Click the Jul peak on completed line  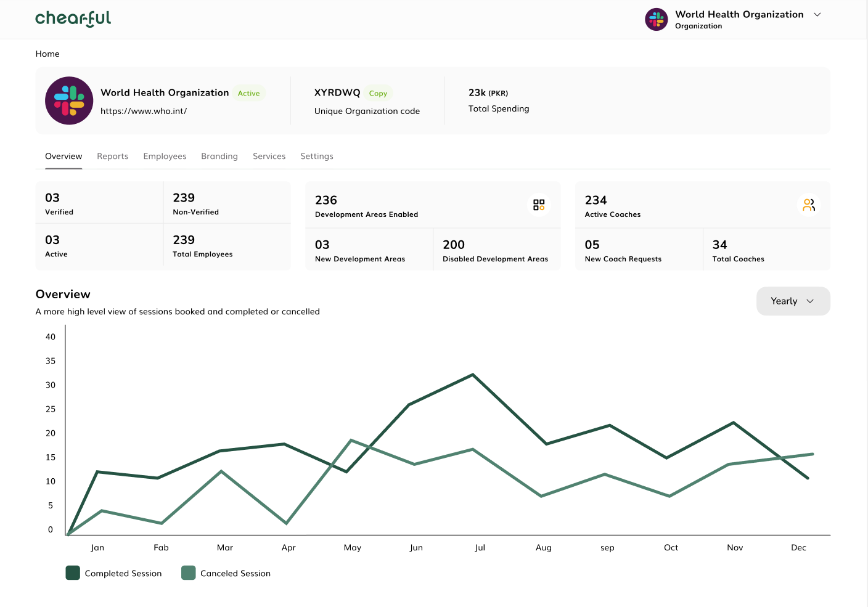[473, 375]
